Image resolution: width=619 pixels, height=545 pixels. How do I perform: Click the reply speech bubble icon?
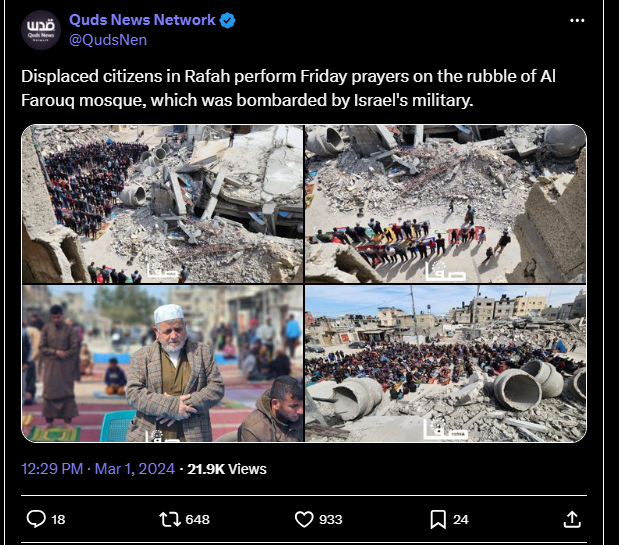(36, 519)
